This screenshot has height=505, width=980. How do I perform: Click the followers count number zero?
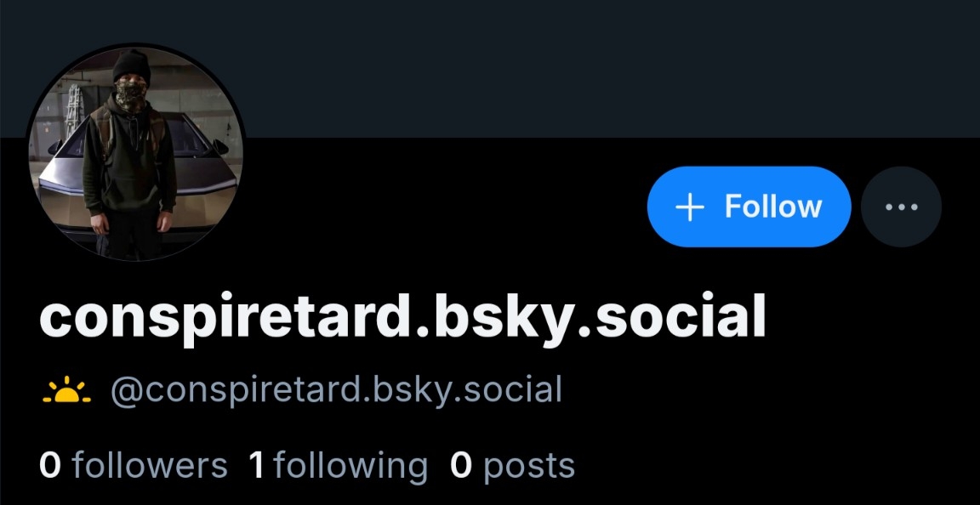(x=50, y=466)
